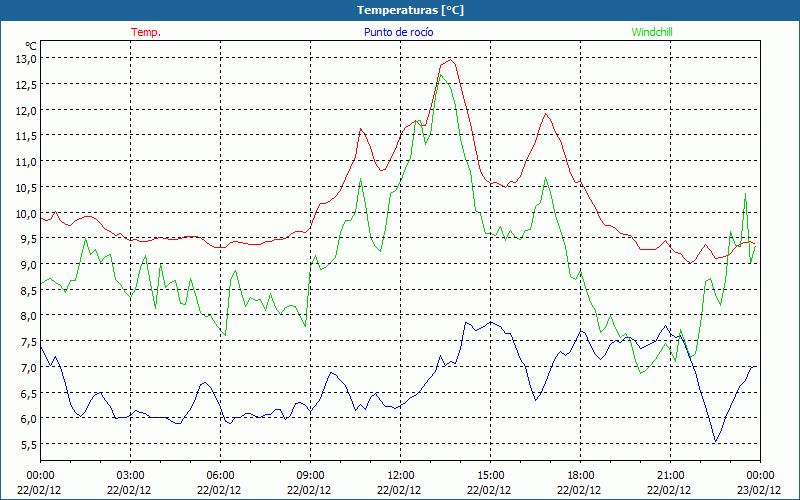Click the '5,5' y-axis value

coord(29,444)
